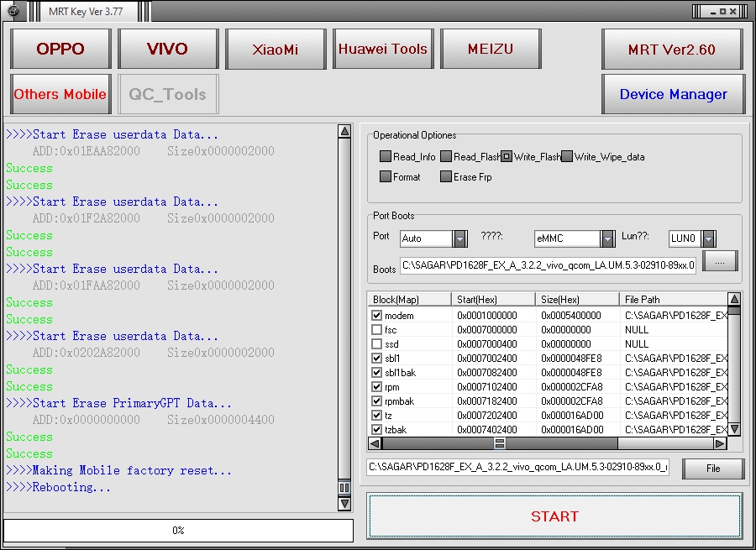The image size is (756, 550).
Task: Click the Block(Map) column header
Action: point(409,299)
